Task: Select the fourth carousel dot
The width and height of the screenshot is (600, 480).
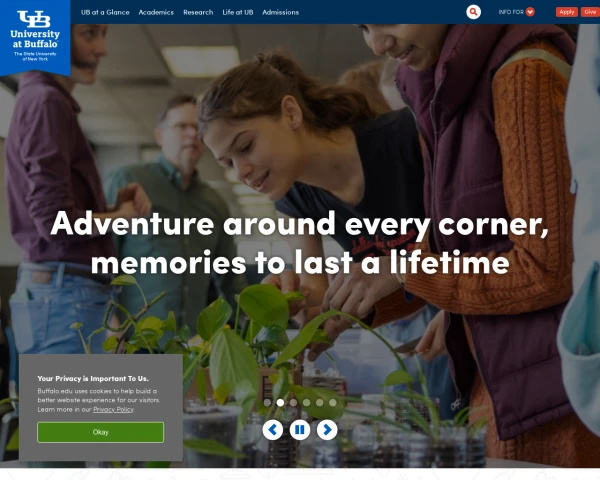Action: coord(307,402)
